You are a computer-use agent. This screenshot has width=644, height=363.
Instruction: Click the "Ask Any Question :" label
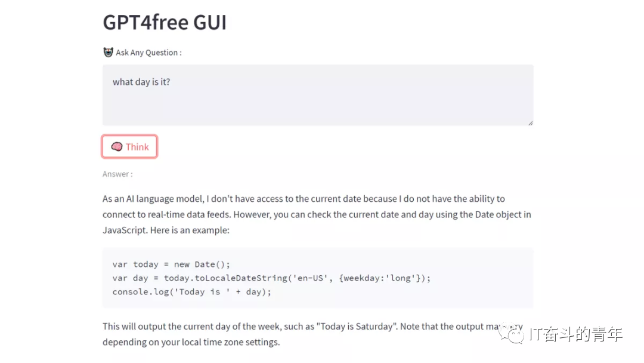point(148,53)
